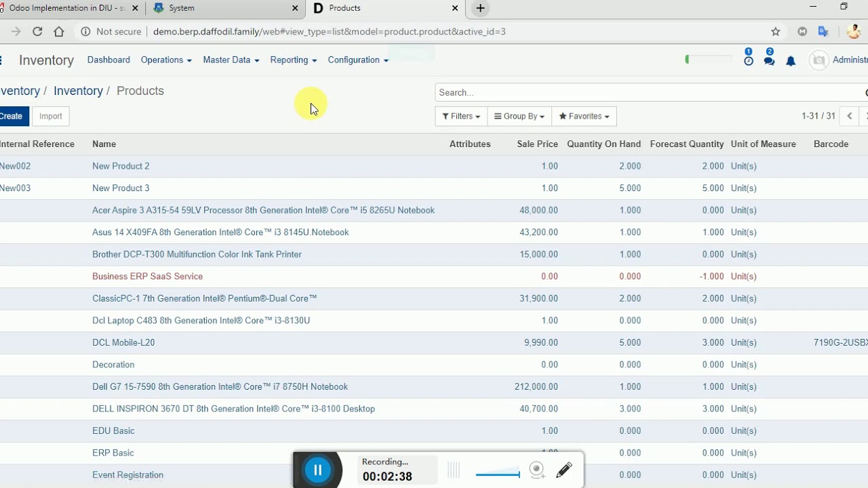Open the Google Translate extension
The height and width of the screenshot is (488, 868).
tap(823, 32)
